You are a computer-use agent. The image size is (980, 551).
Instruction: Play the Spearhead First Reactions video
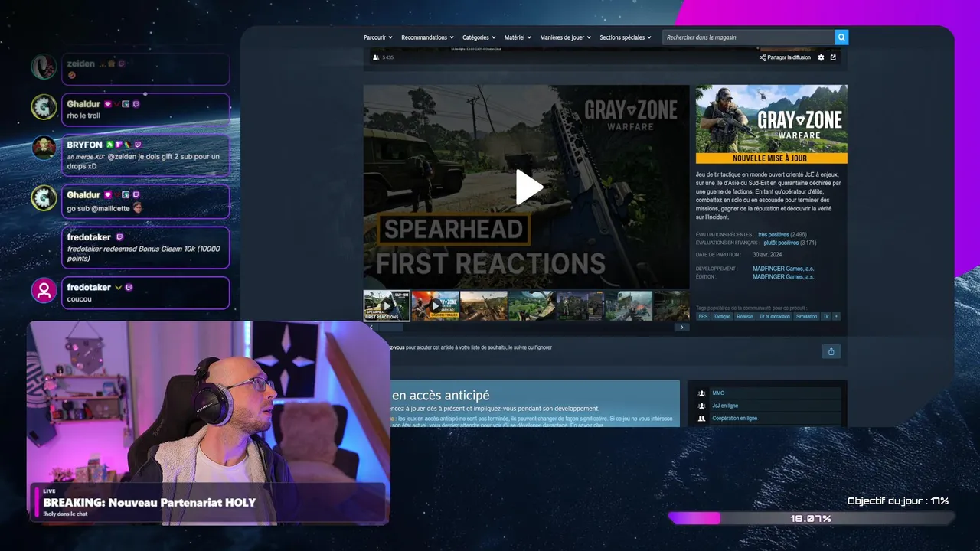click(x=529, y=187)
